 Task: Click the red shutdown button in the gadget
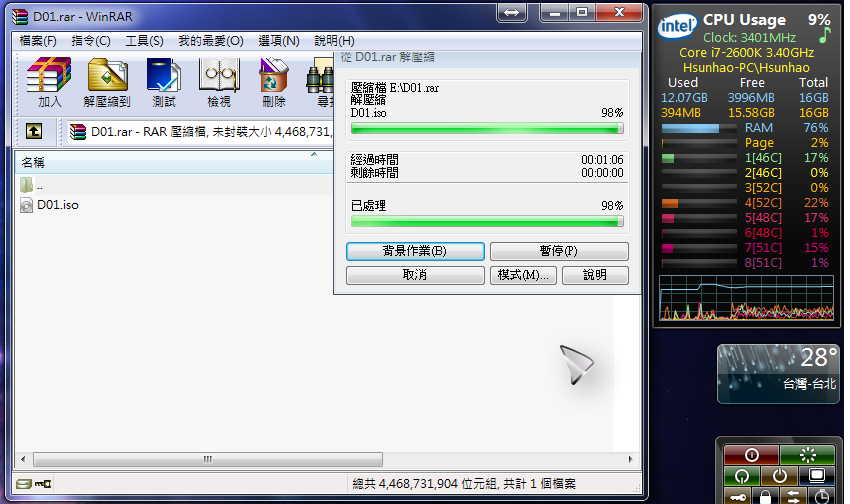point(751,454)
